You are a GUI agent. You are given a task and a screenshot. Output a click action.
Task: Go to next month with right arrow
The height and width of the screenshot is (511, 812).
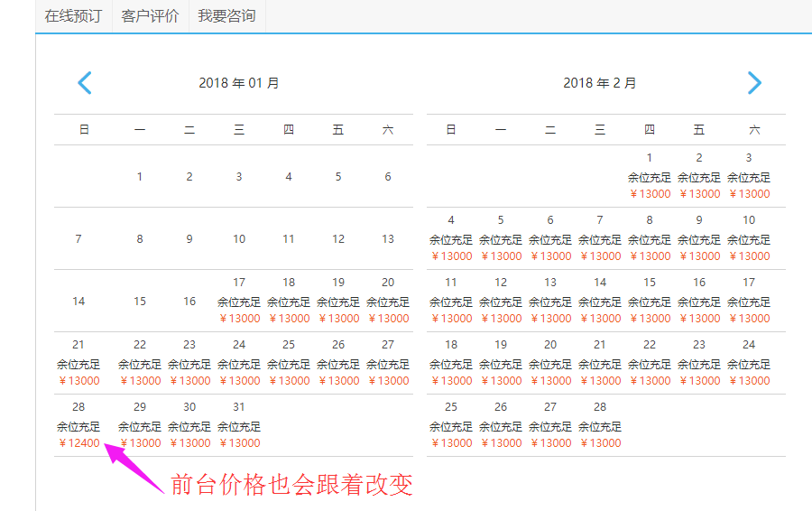coord(754,83)
